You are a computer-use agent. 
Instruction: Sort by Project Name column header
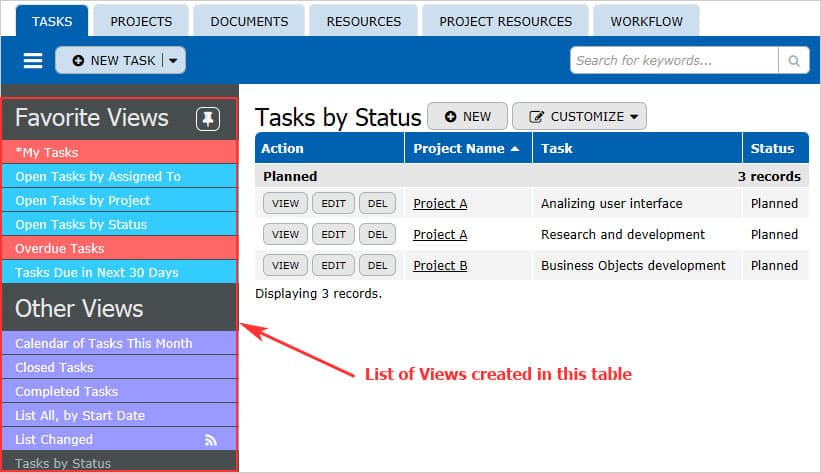466,148
